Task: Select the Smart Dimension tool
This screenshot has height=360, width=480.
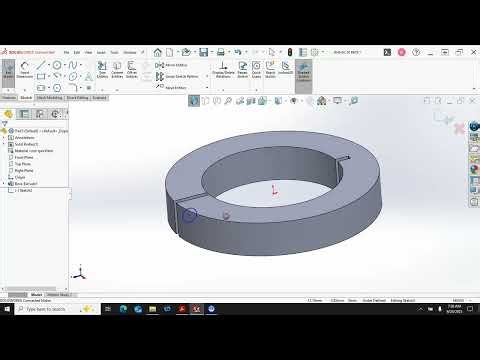Action: coord(24,70)
